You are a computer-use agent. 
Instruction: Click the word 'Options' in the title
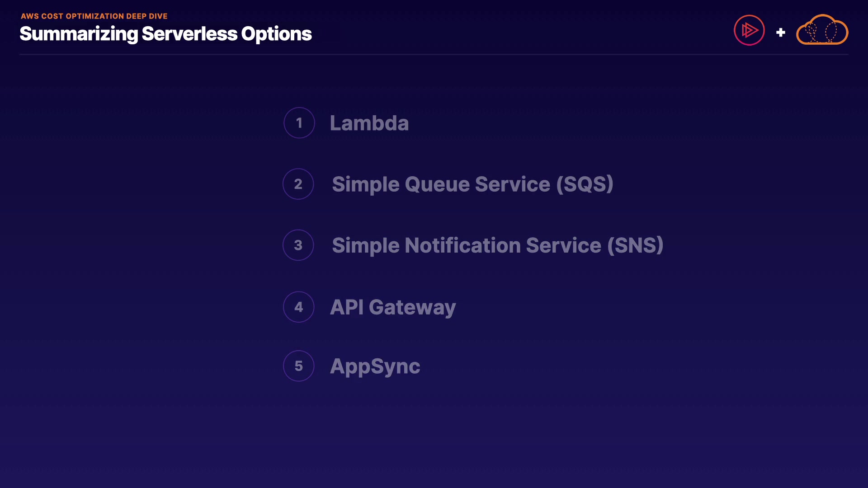(276, 34)
